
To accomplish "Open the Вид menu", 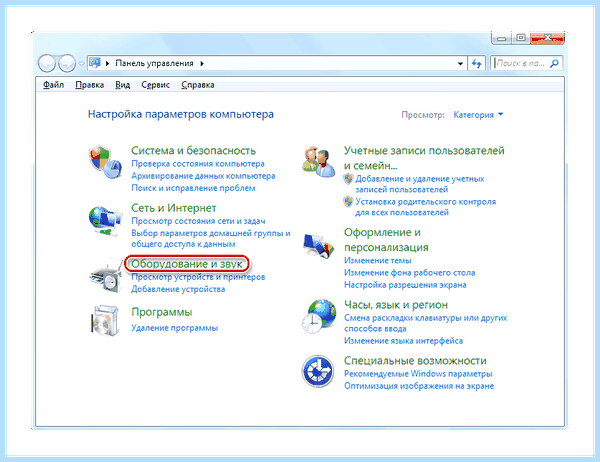I will coord(122,85).
